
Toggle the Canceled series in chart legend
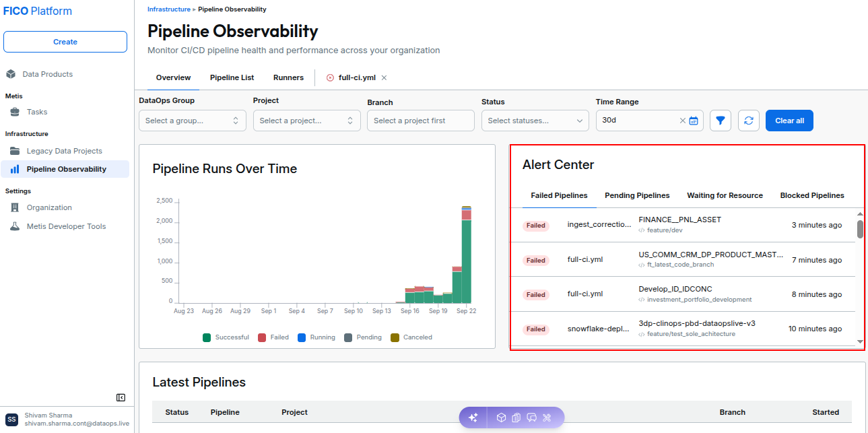point(411,337)
